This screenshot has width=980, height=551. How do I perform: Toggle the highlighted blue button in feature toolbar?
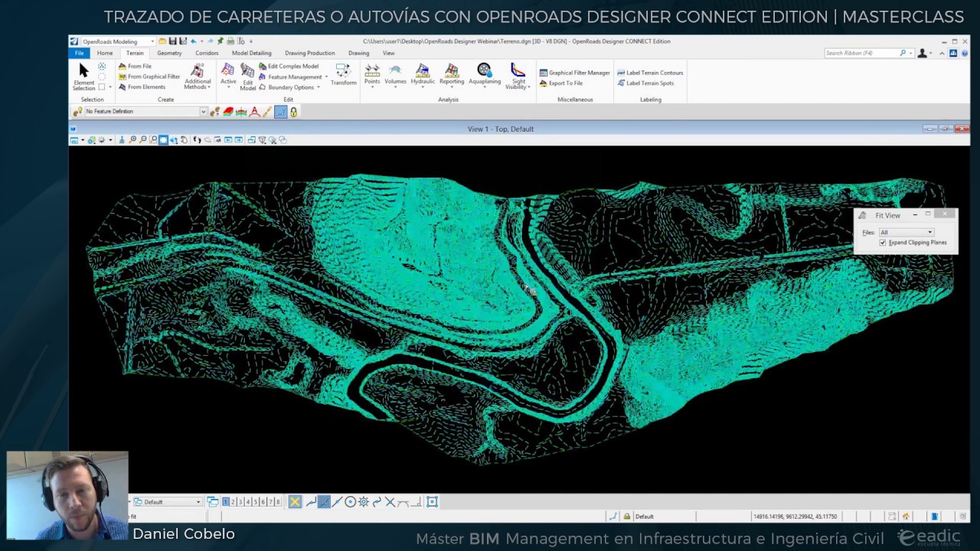(x=280, y=112)
